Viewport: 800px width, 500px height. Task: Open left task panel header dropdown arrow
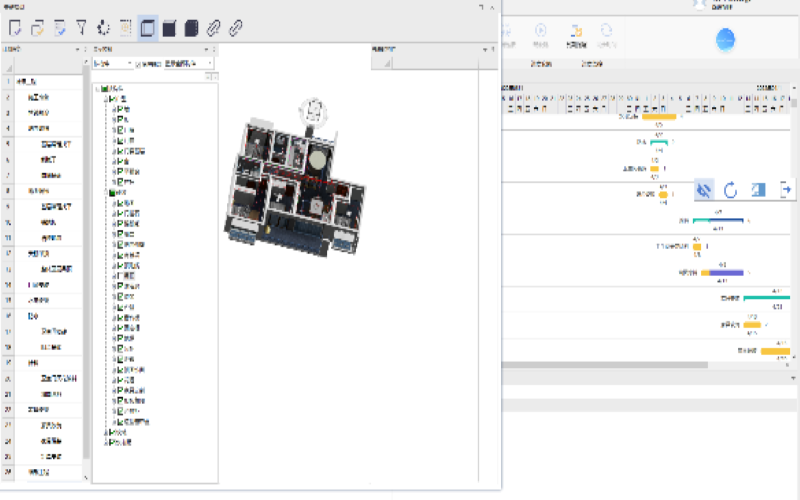coord(78,49)
